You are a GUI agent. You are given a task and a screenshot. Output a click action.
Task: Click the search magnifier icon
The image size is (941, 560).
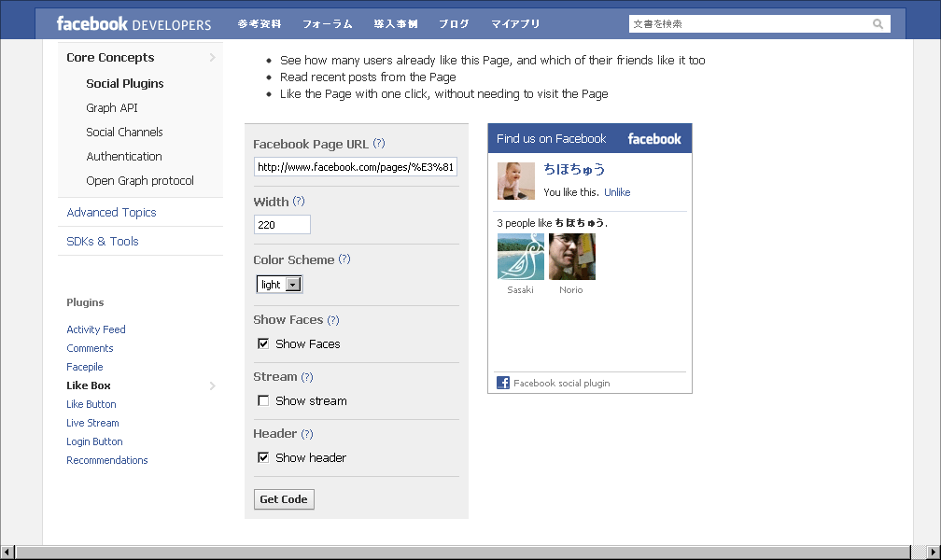[878, 24]
